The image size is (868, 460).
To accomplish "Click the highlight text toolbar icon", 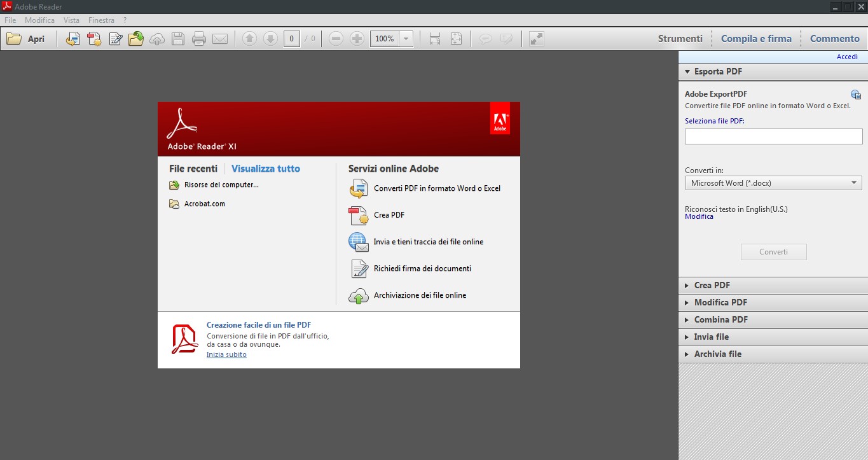I will [506, 39].
